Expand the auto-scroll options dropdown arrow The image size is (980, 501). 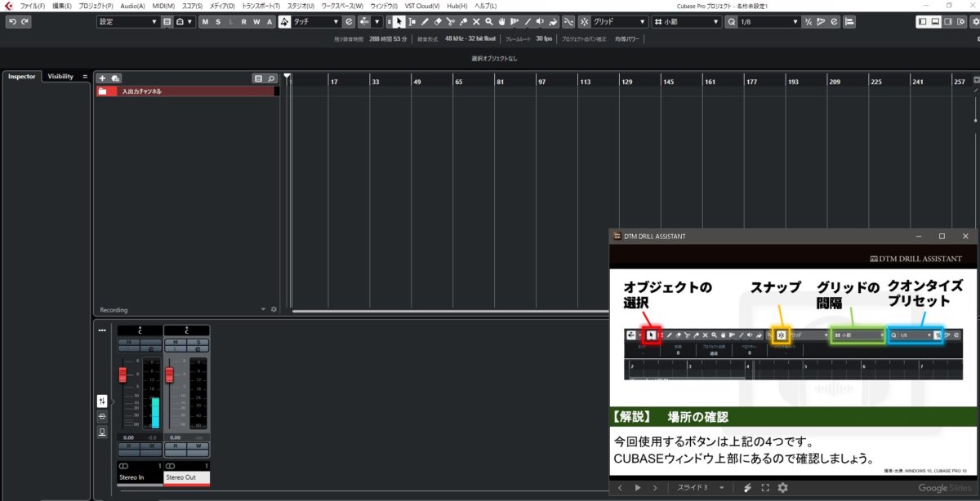[377, 22]
